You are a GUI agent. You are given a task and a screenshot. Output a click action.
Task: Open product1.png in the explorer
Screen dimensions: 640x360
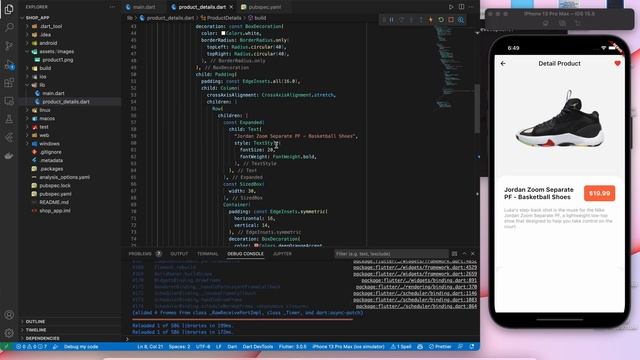[58, 60]
